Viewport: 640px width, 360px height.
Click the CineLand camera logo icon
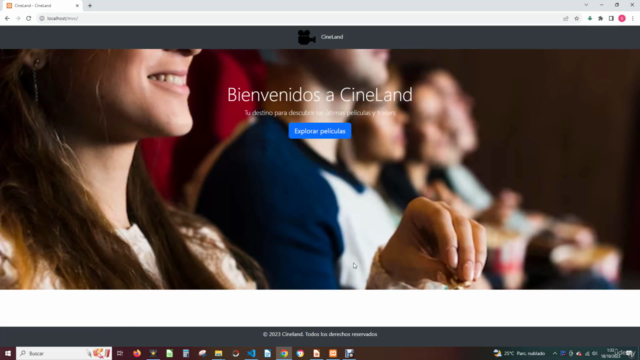pyautogui.click(x=307, y=37)
